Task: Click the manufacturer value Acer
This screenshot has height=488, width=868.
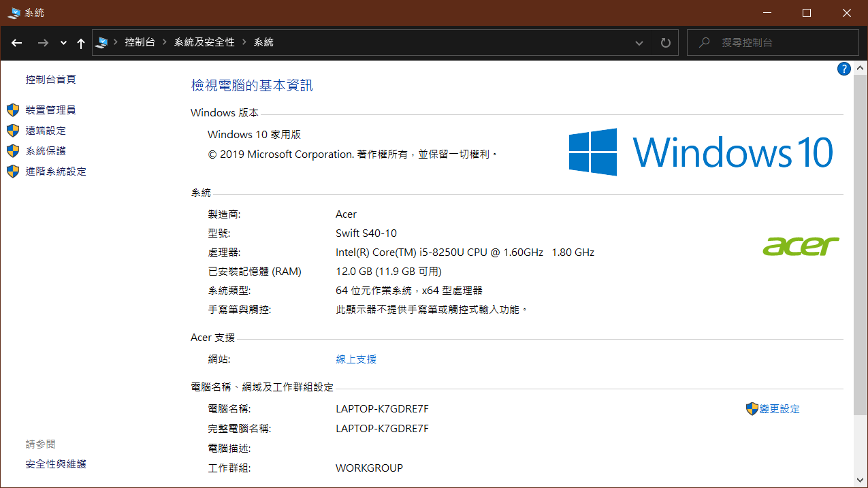Action: coord(347,214)
